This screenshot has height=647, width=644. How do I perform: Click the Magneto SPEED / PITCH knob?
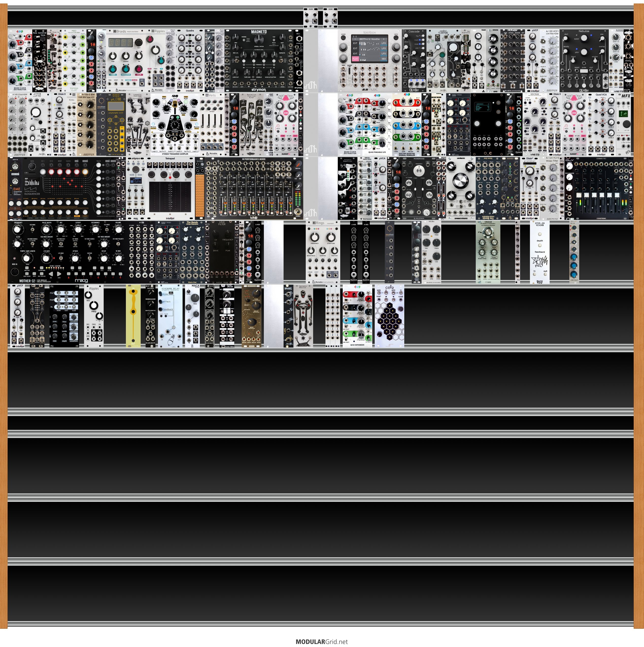[x=259, y=40]
